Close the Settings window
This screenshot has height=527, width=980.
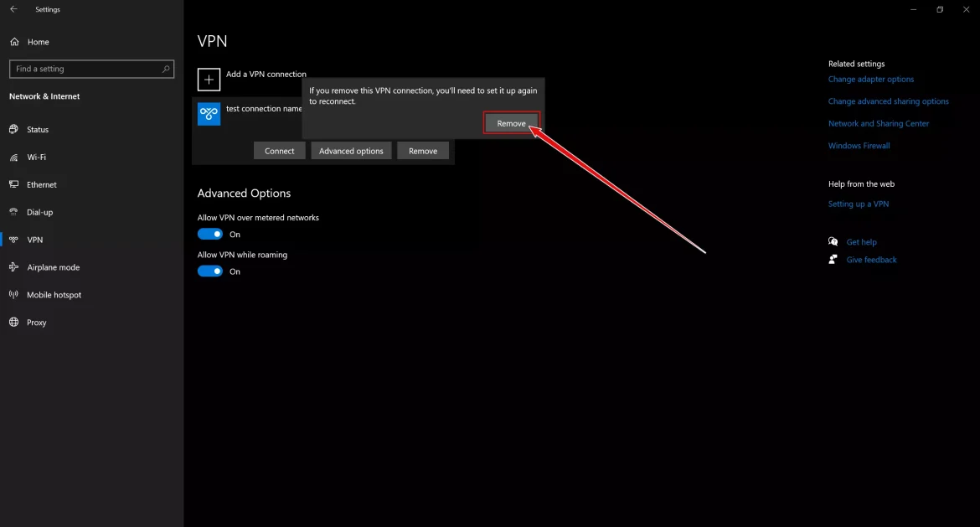pyautogui.click(x=967, y=9)
